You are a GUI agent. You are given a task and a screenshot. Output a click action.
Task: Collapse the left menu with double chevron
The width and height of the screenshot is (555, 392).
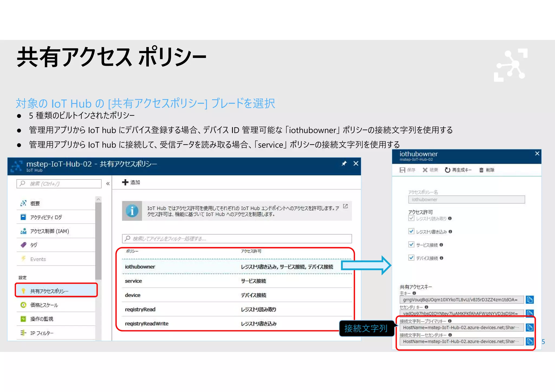coord(108,184)
